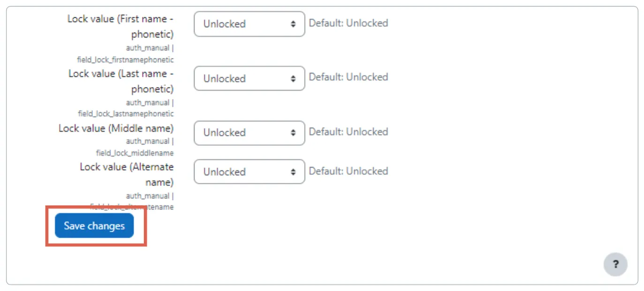Open the help question mark icon
Image resolution: width=644 pixels, height=291 pixels.
(x=615, y=265)
